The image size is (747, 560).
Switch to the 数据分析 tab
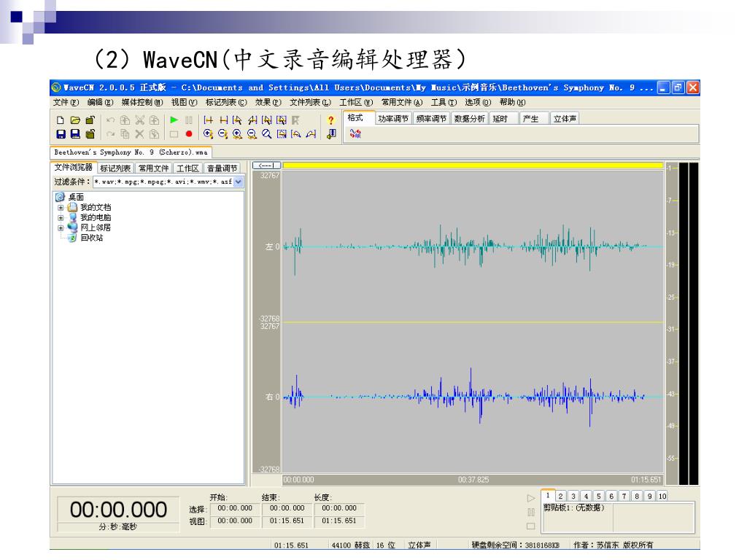[469, 119]
